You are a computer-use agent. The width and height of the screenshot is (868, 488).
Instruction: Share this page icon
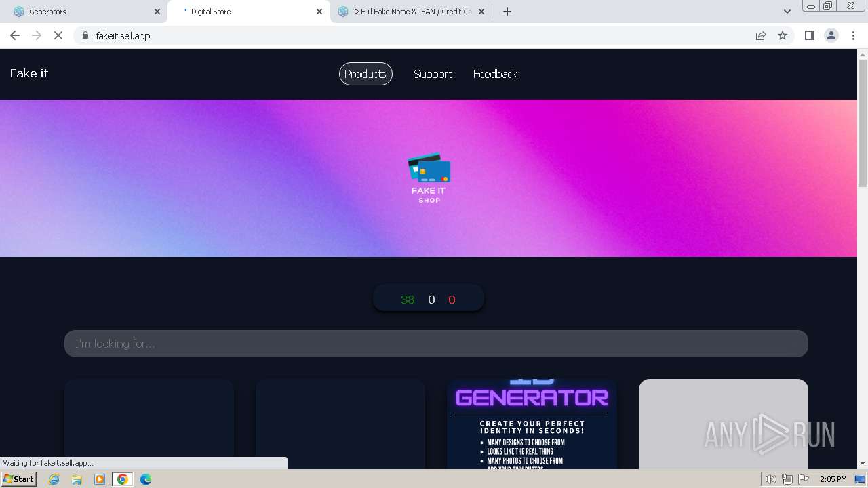[x=761, y=35]
